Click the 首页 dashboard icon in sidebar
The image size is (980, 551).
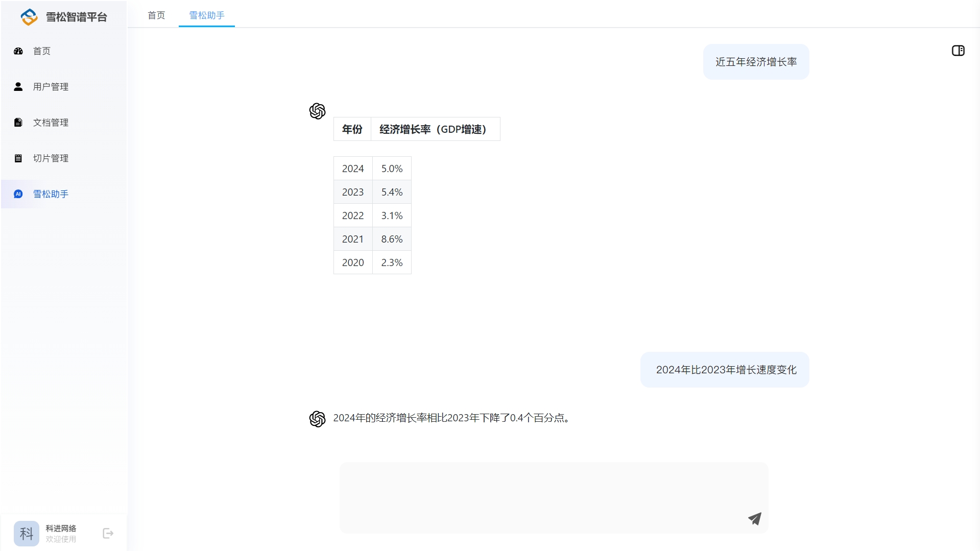tap(18, 51)
